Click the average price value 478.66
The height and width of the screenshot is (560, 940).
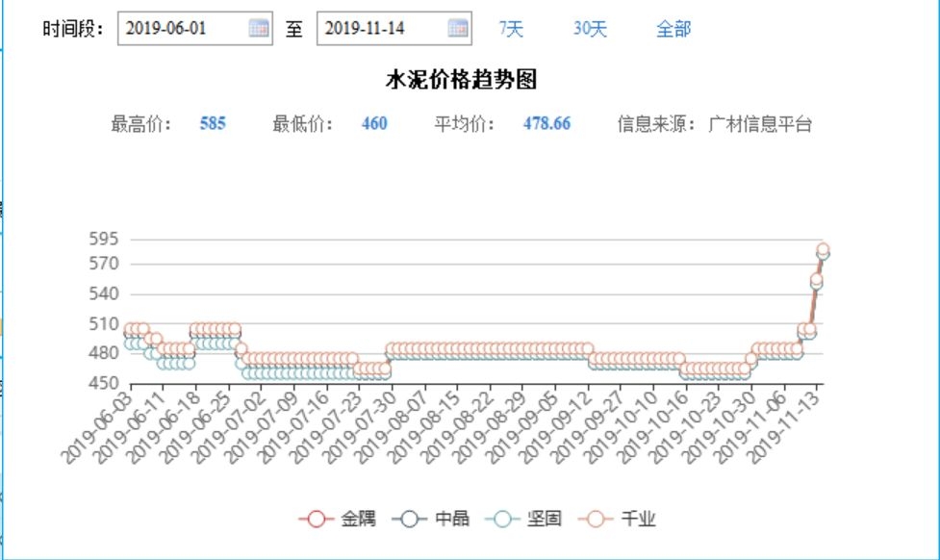pyautogui.click(x=546, y=123)
